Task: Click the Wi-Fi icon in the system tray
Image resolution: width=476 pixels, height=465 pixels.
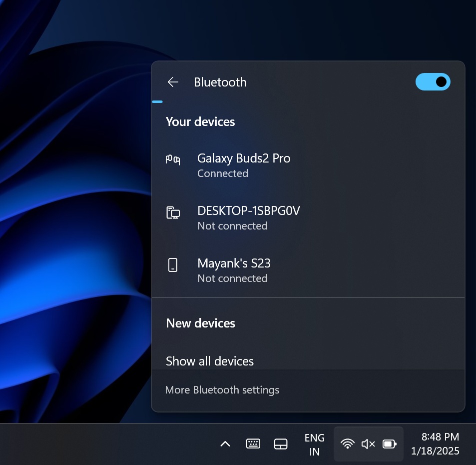Action: (x=347, y=443)
